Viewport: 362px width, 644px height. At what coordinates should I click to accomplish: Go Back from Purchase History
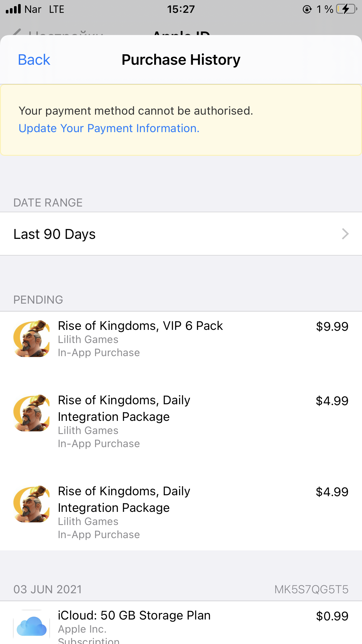coord(34,60)
